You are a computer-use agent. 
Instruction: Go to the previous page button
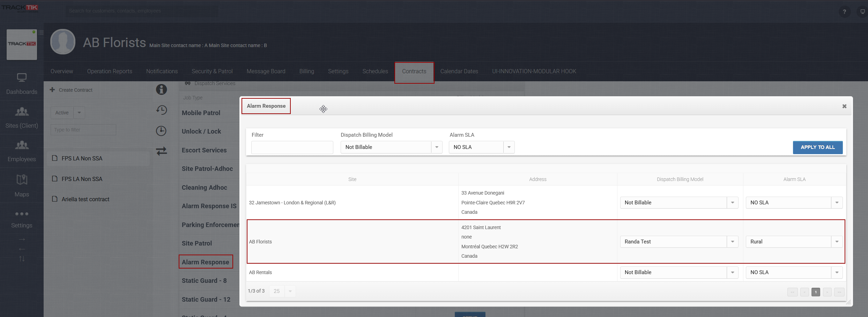pos(804,292)
